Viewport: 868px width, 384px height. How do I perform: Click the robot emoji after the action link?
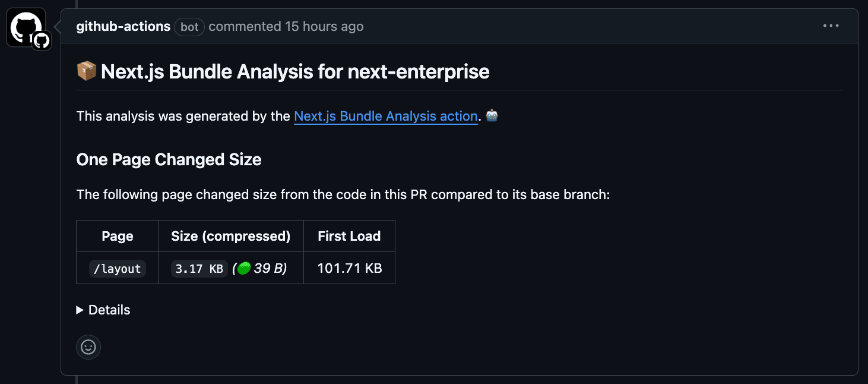(x=491, y=115)
